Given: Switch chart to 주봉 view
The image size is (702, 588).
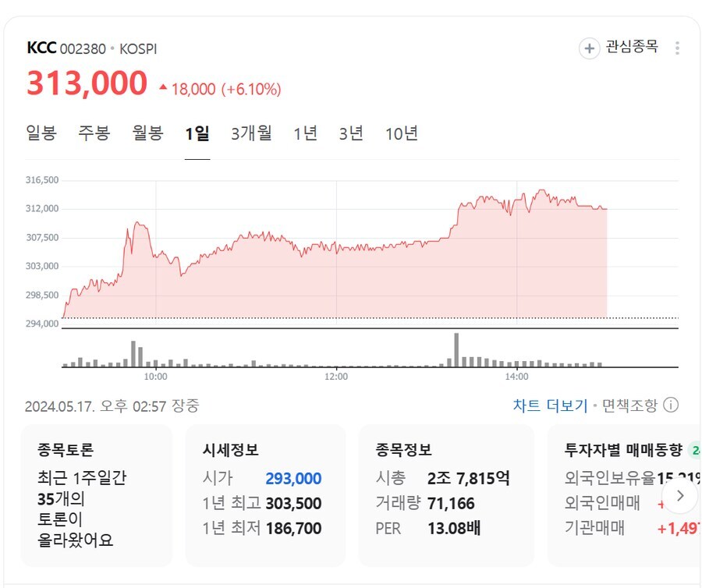Looking at the screenshot, I should click(x=94, y=133).
